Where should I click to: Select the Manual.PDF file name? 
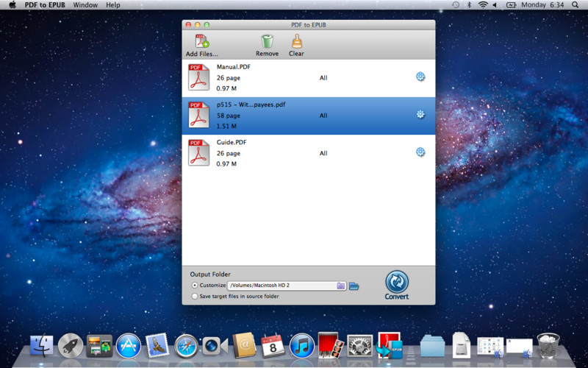[x=233, y=67]
